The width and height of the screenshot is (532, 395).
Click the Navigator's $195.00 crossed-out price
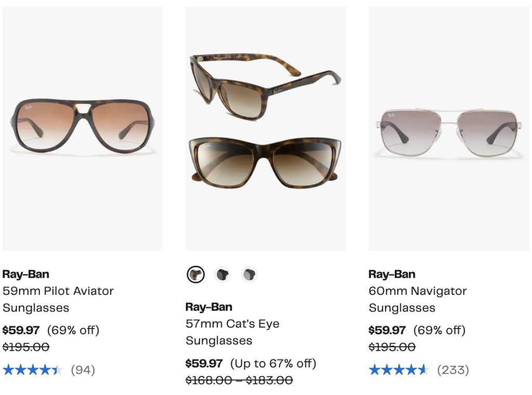click(x=392, y=347)
